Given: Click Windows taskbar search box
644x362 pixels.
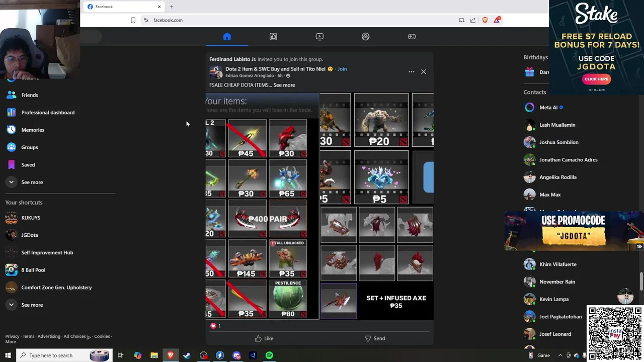Looking at the screenshot, I should pos(63,355).
